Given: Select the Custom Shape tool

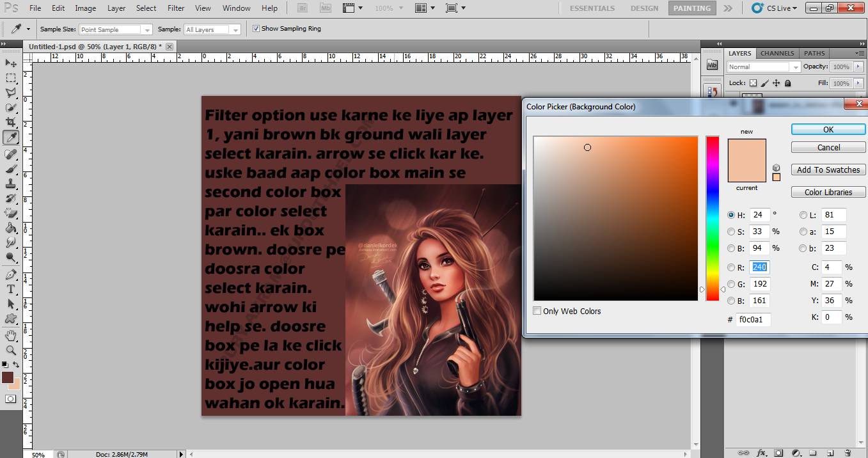Looking at the screenshot, I should [x=11, y=319].
